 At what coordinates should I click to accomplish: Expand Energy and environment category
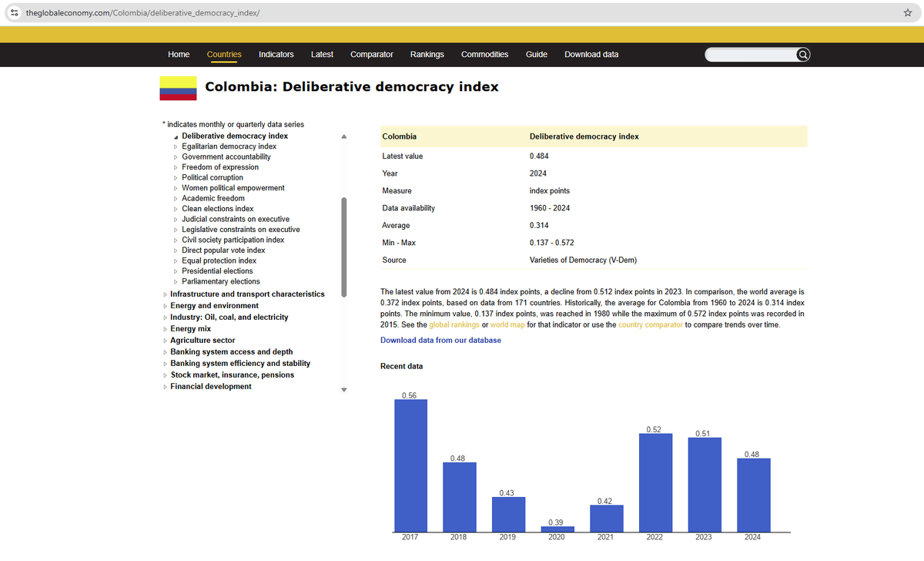point(165,306)
